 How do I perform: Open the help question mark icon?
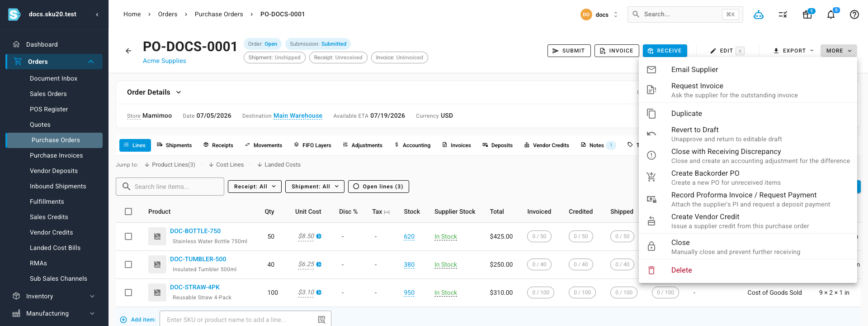(854, 14)
